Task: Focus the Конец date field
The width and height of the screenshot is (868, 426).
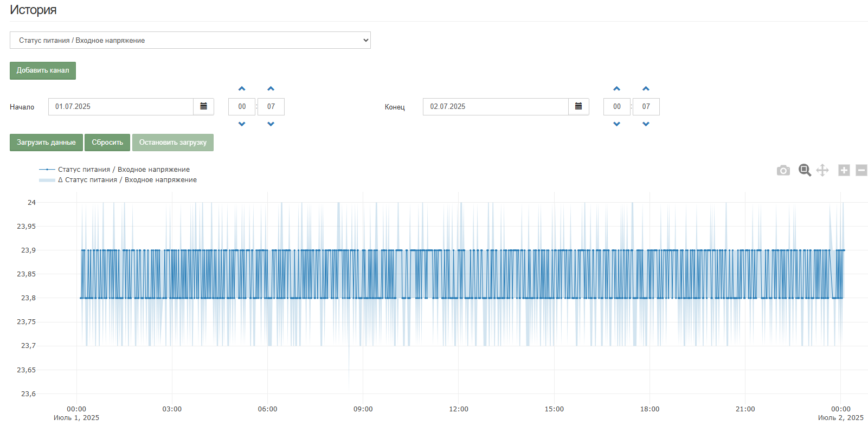Action: [496, 107]
